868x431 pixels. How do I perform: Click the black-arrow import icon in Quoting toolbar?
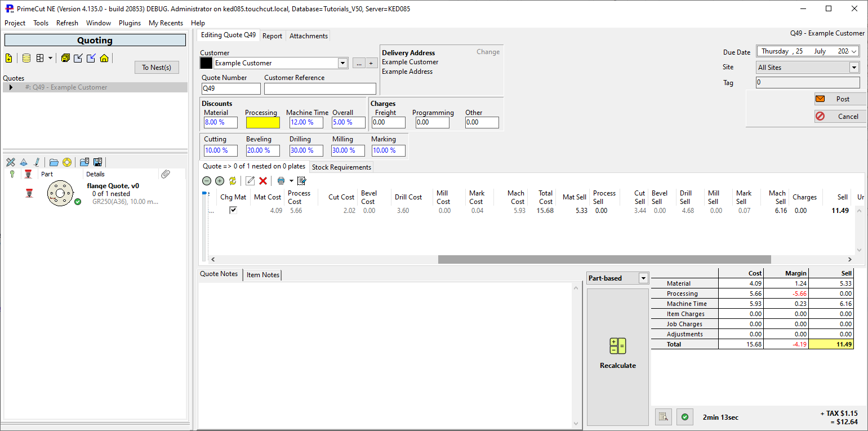[x=78, y=58]
